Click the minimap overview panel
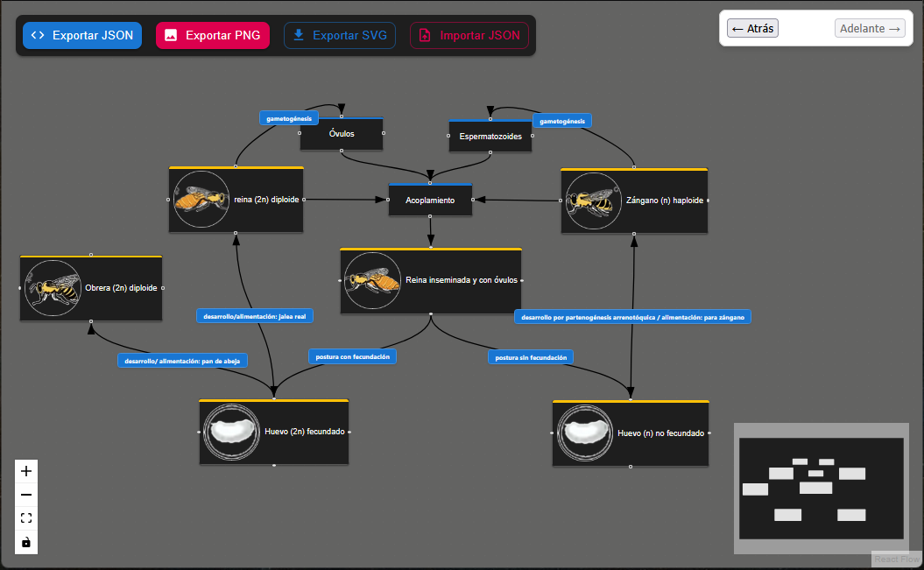This screenshot has width=924, height=570. [821, 488]
